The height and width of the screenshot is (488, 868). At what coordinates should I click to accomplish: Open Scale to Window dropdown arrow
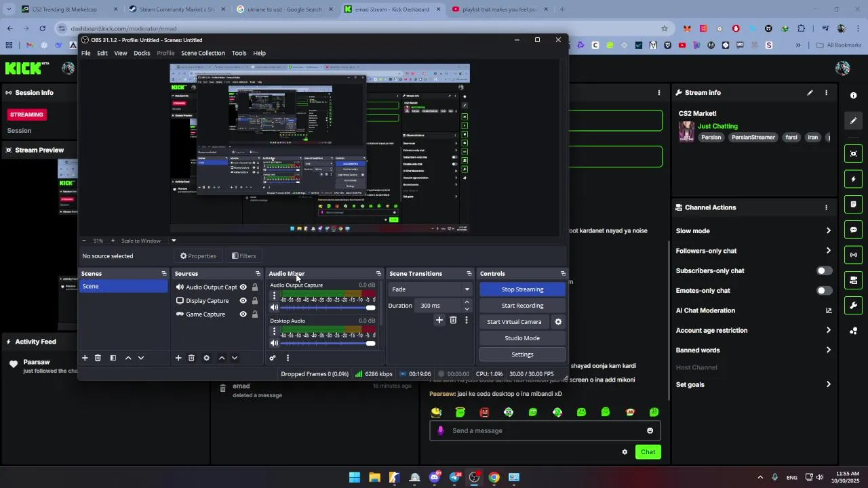[174, 241]
